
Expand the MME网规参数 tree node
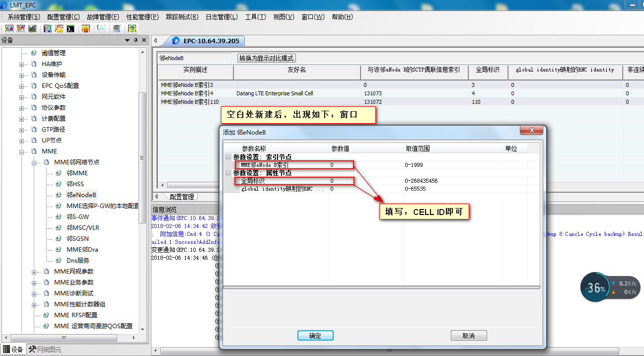coord(34,272)
